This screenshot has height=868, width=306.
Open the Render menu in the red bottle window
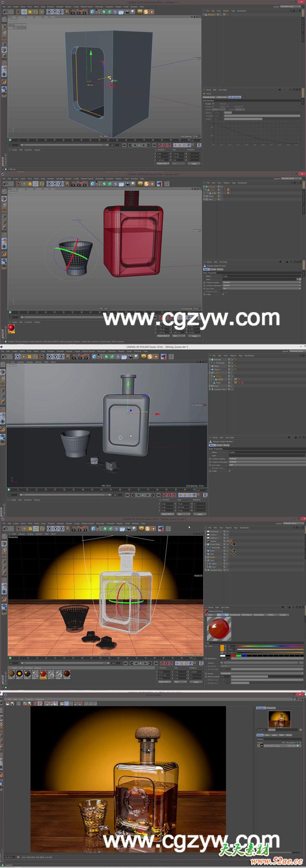[68, 178]
